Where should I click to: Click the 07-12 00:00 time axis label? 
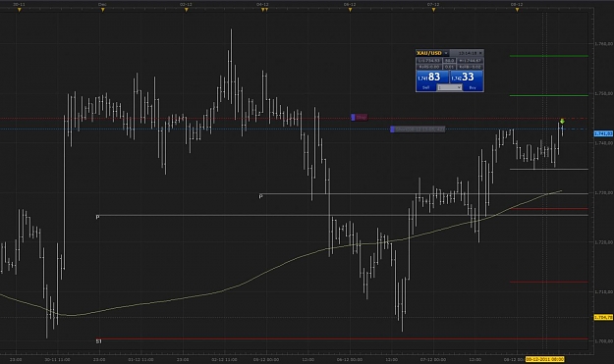[x=433, y=359]
